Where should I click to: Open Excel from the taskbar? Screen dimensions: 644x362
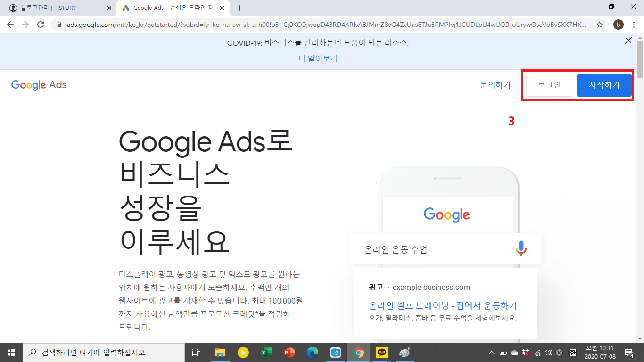(x=266, y=353)
